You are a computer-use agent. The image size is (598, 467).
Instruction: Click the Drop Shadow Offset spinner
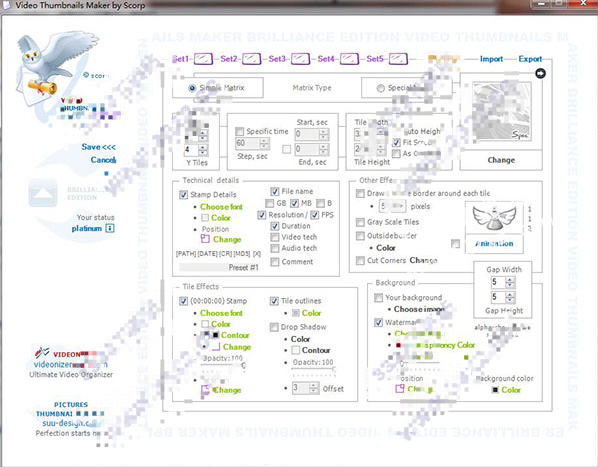[314, 388]
